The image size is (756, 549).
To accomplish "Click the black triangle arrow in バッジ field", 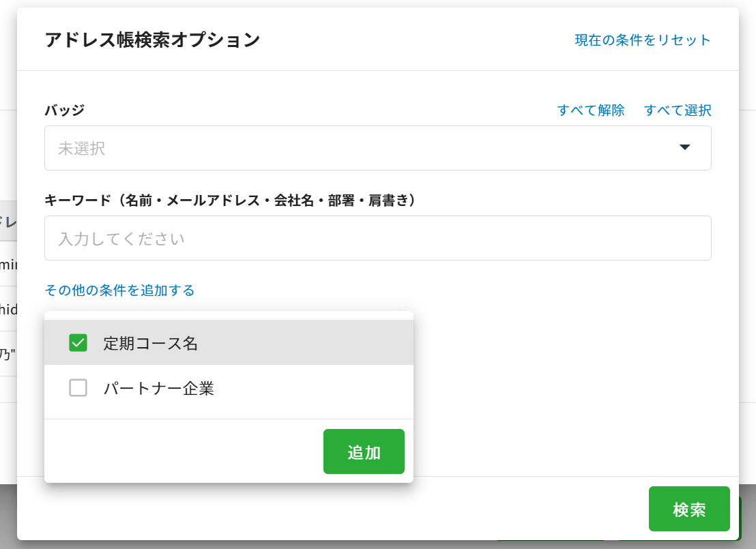I will tap(685, 148).
